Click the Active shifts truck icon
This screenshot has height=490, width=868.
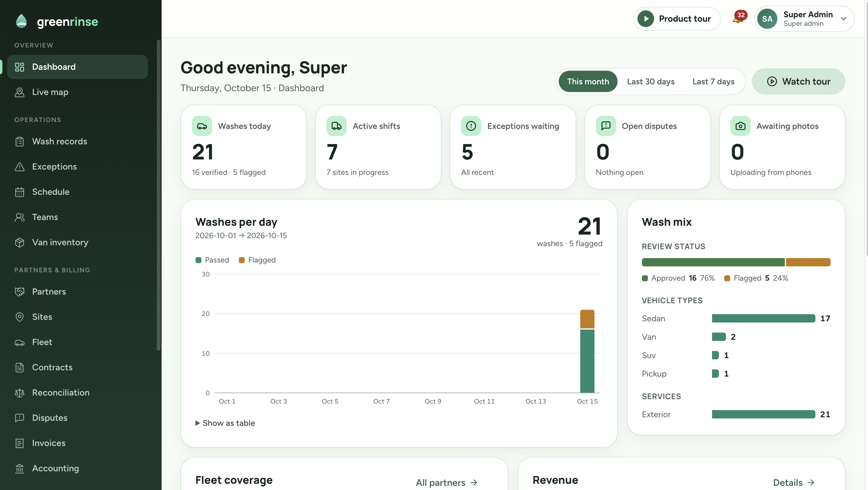[x=336, y=126]
